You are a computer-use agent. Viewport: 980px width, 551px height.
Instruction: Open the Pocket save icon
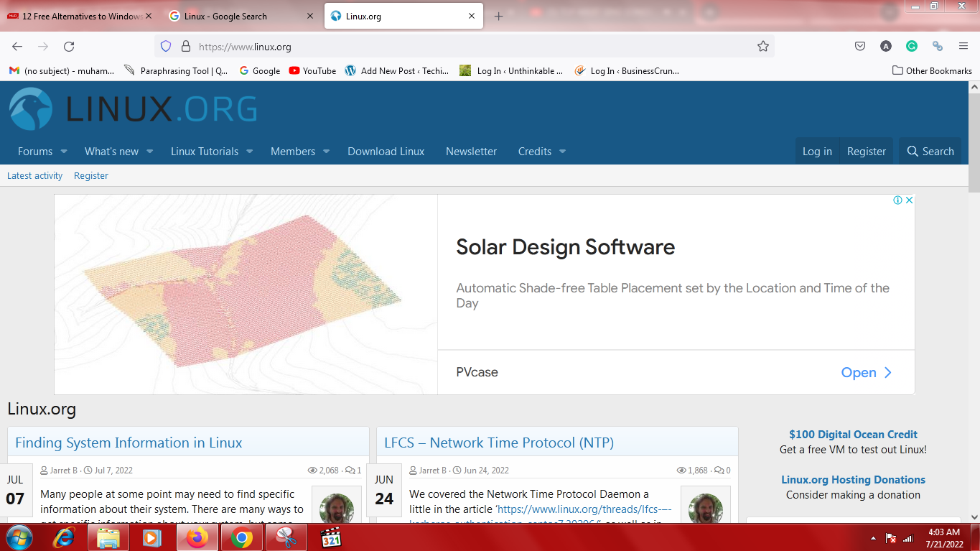coord(859,47)
